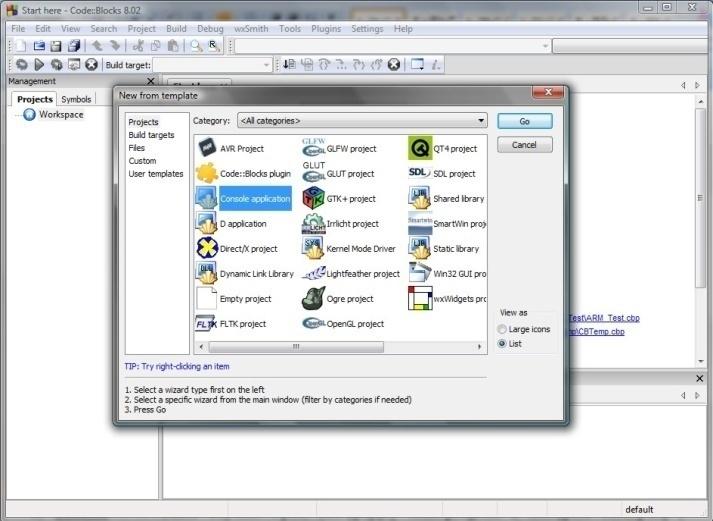Select the Ogre project template
Viewport: 713px width, 521px height.
click(x=338, y=299)
